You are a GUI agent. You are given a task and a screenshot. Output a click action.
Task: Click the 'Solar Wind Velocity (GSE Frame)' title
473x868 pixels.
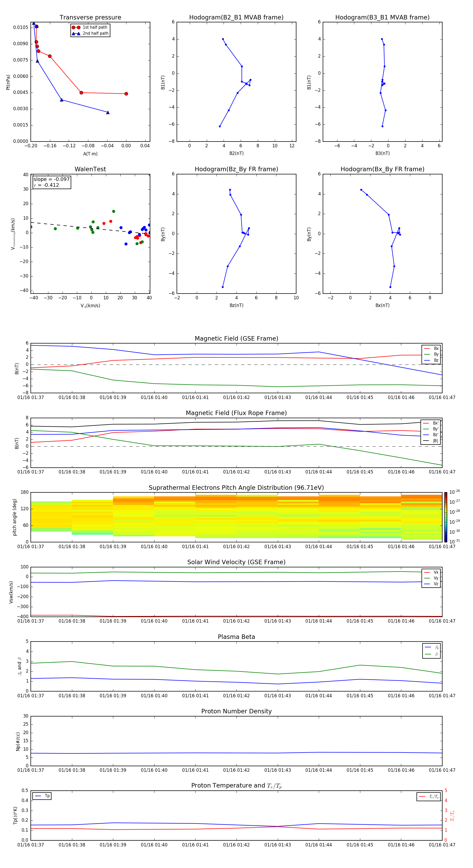236,562
